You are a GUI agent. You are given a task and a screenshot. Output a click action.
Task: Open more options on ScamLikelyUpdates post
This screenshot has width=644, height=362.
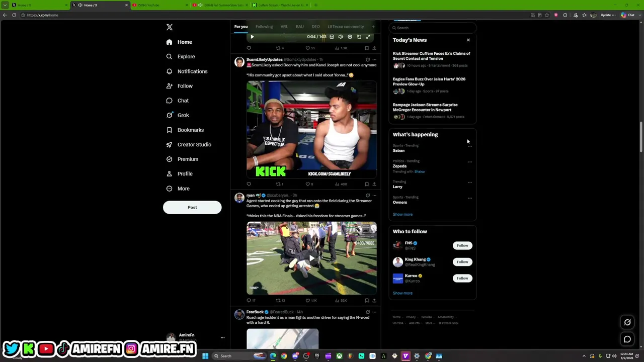[374, 60]
